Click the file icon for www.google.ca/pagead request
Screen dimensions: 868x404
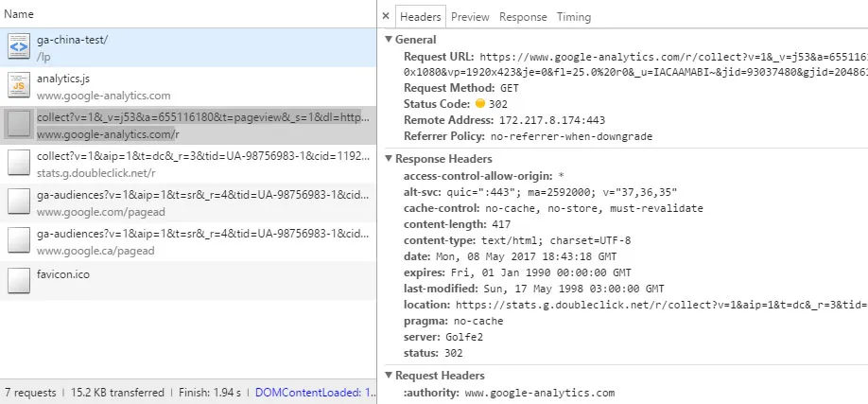pyautogui.click(x=19, y=241)
